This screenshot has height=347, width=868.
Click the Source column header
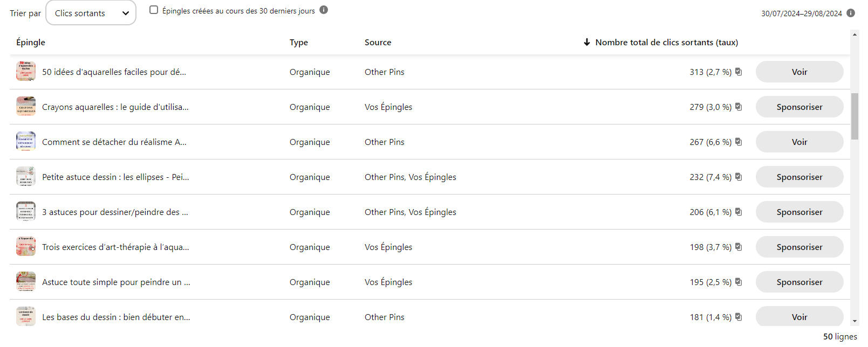click(x=378, y=42)
